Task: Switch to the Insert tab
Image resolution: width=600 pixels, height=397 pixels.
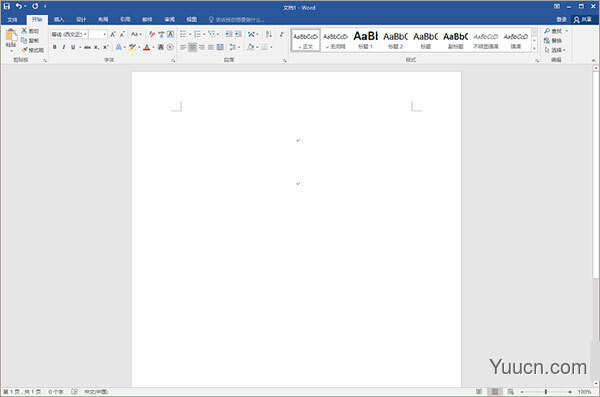Action: click(x=59, y=20)
